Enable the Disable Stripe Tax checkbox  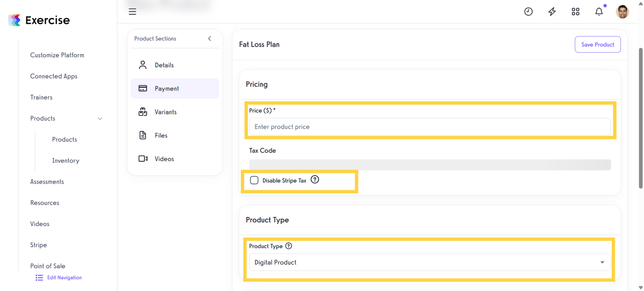pyautogui.click(x=254, y=180)
